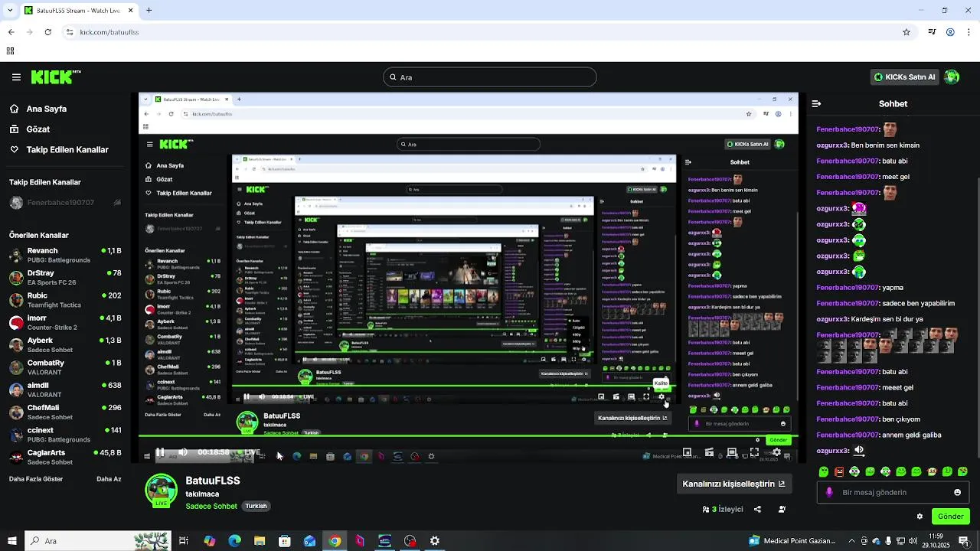Reload the page in Chrome
Image resolution: width=980 pixels, height=551 pixels.
click(x=47, y=32)
